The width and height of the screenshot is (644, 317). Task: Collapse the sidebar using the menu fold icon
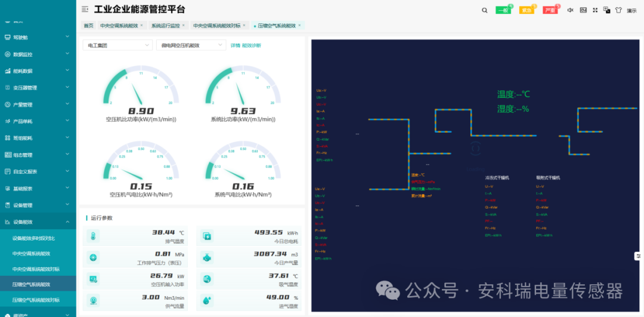click(x=85, y=10)
